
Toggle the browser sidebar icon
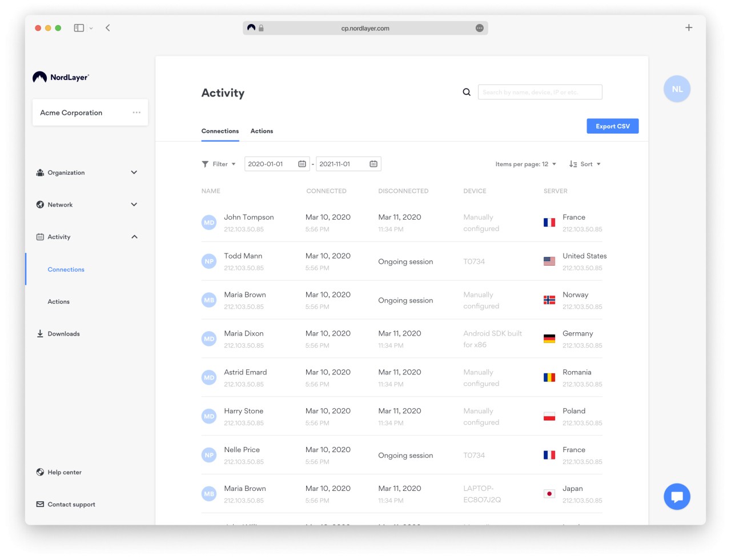click(x=79, y=28)
